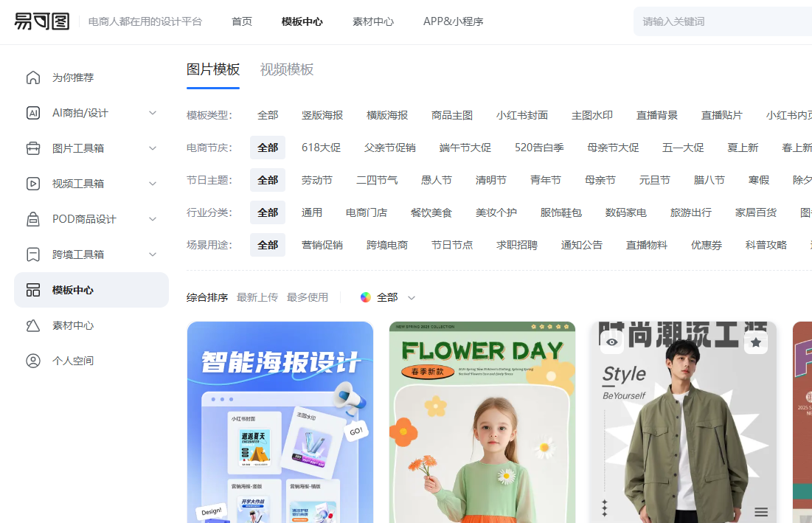812x523 pixels.
Task: Sort templates by 最多使用
Action: (x=308, y=298)
